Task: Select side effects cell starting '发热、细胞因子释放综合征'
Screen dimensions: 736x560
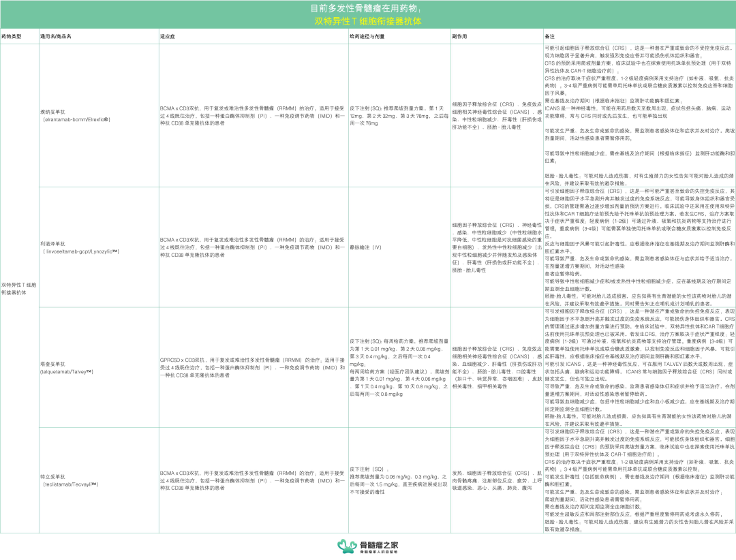Action: [x=497, y=480]
